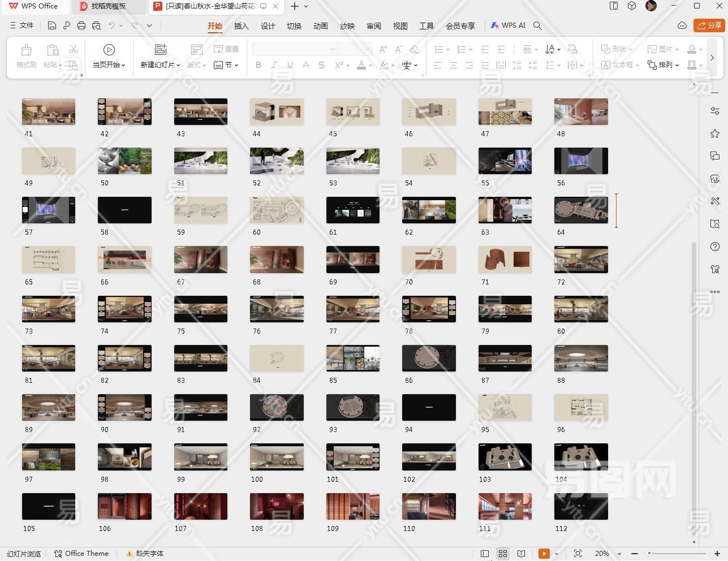Click the play slideshow button in status bar
Viewport: 728px width, 561px height.
[x=544, y=554]
